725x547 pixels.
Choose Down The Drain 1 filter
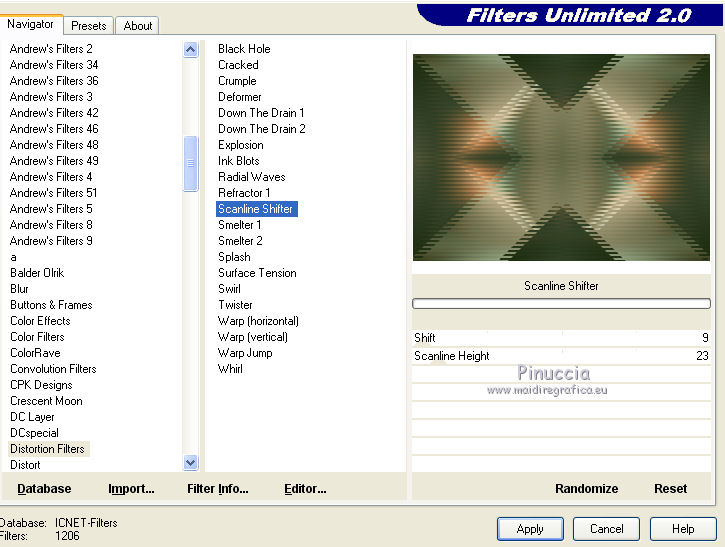tap(261, 113)
